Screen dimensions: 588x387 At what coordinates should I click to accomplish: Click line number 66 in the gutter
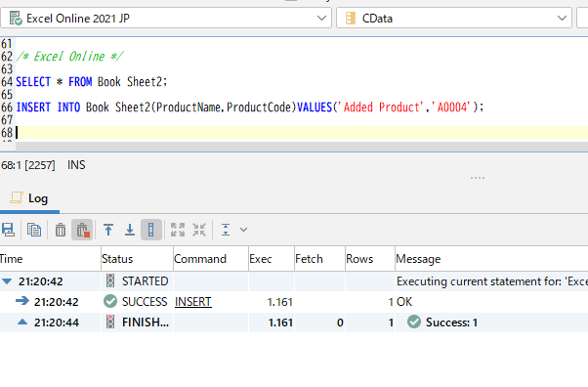[7, 107]
